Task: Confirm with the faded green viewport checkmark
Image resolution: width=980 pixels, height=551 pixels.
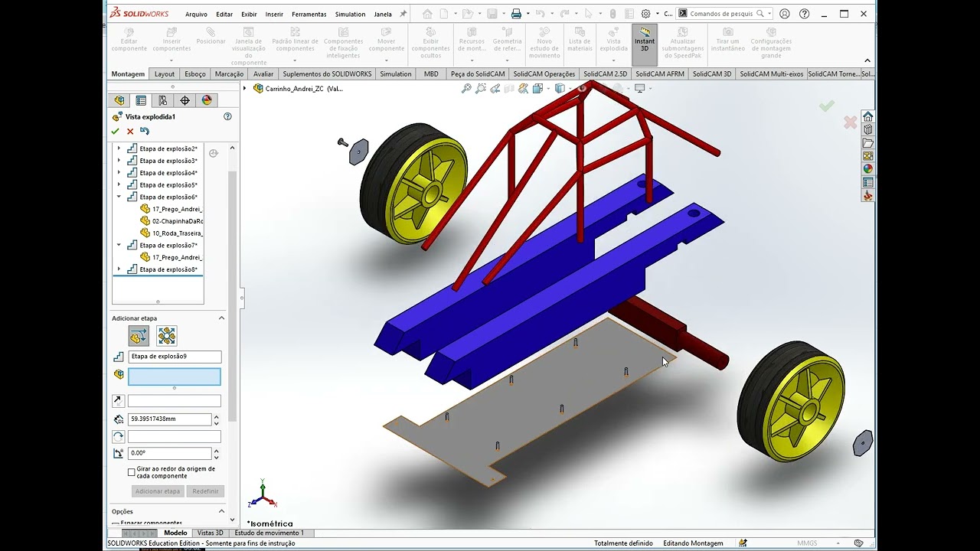Action: (x=826, y=106)
